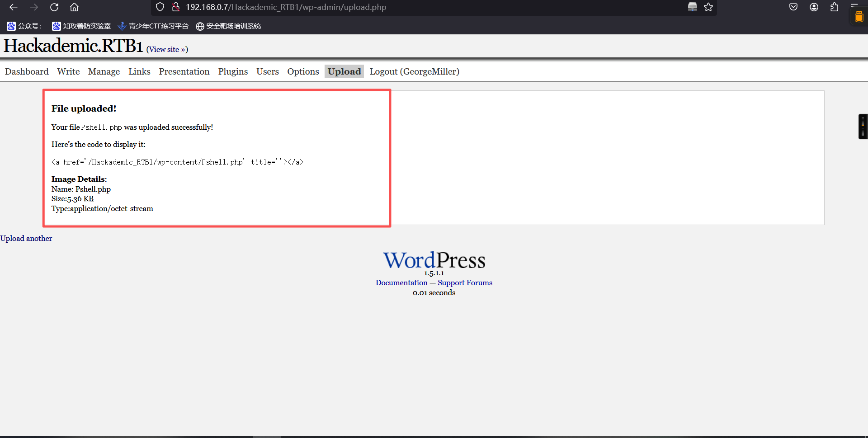
Task: Open the Users menu
Action: pos(268,71)
